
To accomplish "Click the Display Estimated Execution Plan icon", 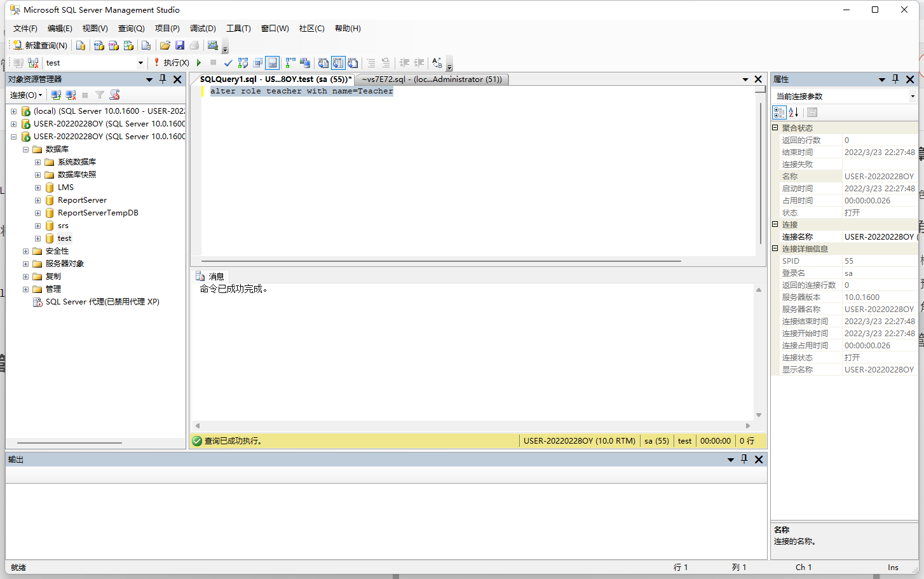I will pos(243,63).
